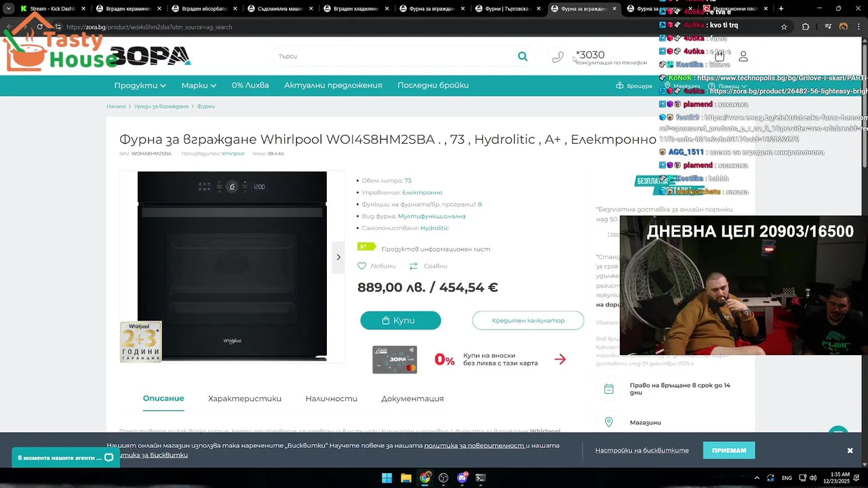Open the user account icon
Viewport: 868px width, 488px height.
tap(743, 56)
